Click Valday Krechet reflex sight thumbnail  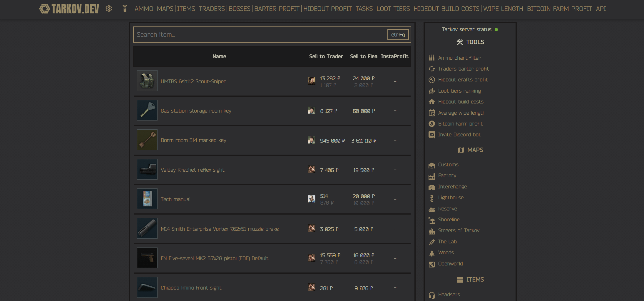click(x=147, y=169)
